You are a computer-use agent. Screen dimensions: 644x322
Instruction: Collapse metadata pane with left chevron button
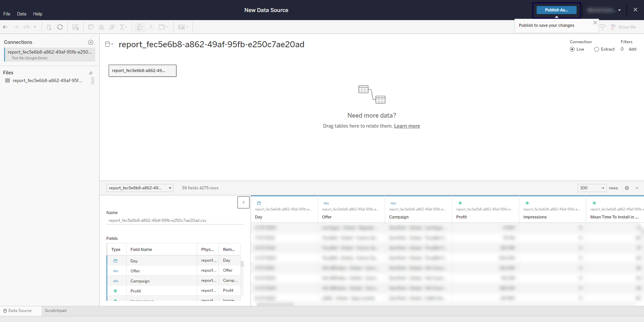coord(244,202)
